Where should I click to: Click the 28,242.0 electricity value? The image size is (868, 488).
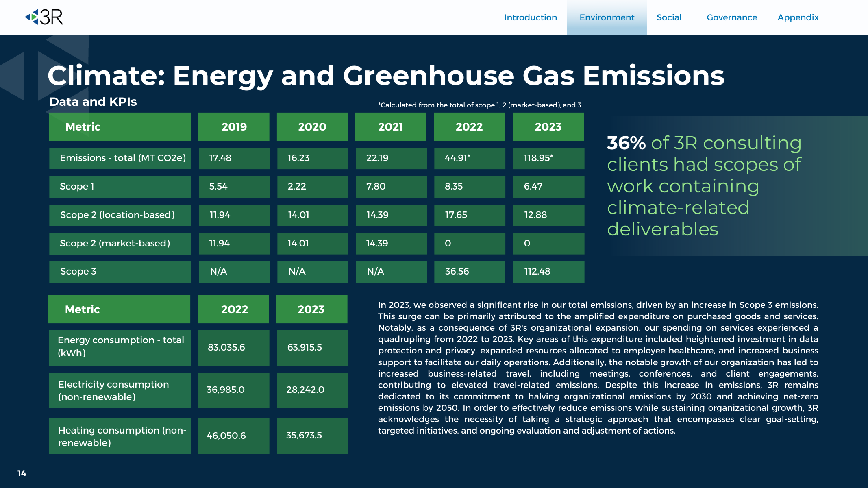coord(312,390)
